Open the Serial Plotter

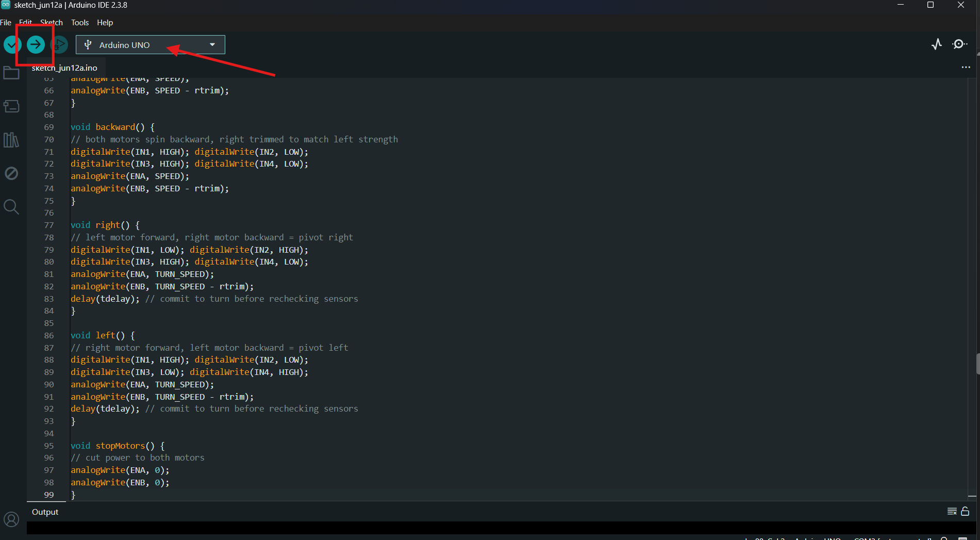[937, 44]
